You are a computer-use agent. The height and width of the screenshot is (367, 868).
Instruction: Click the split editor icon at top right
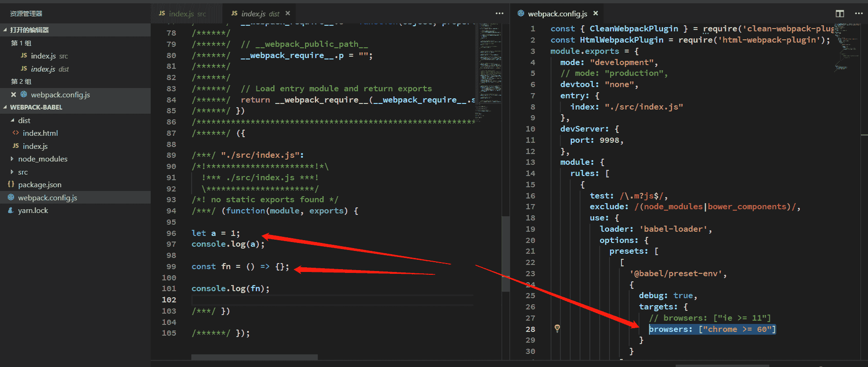tap(840, 14)
